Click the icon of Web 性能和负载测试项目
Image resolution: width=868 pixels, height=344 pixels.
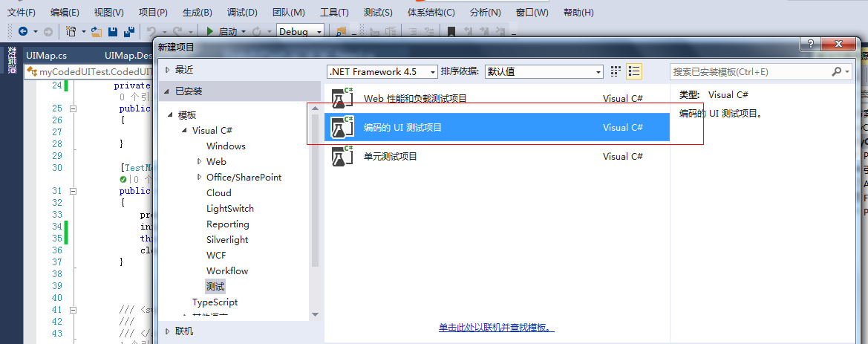(342, 98)
